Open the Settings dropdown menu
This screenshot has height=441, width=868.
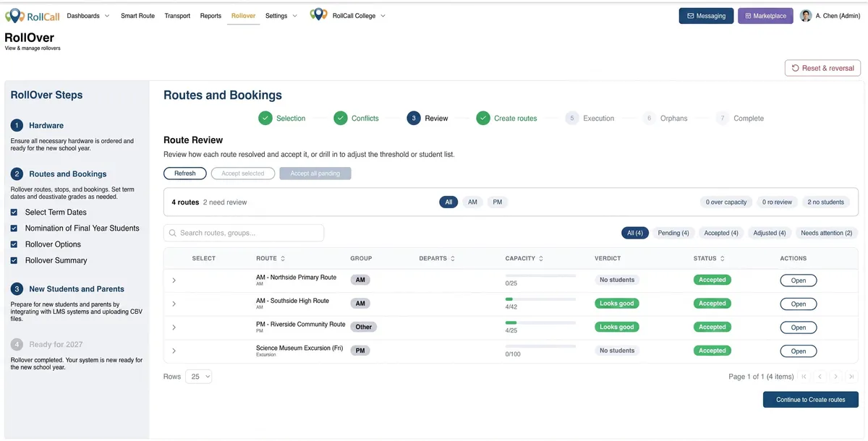point(281,15)
